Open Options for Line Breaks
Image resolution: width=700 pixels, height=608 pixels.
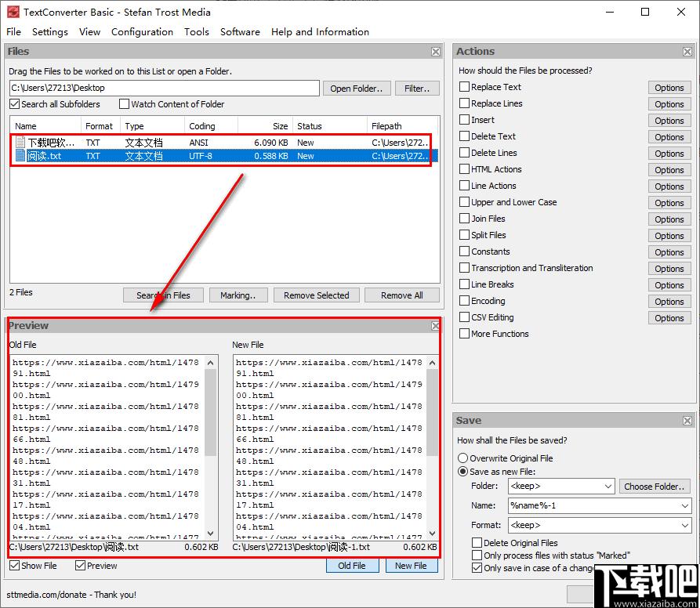tap(669, 285)
